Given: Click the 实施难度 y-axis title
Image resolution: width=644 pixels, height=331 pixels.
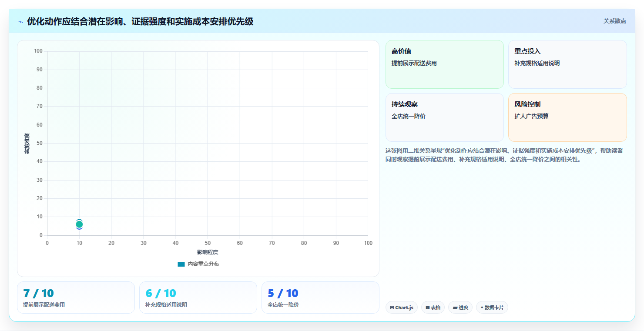Looking at the screenshot, I should [x=27, y=144].
